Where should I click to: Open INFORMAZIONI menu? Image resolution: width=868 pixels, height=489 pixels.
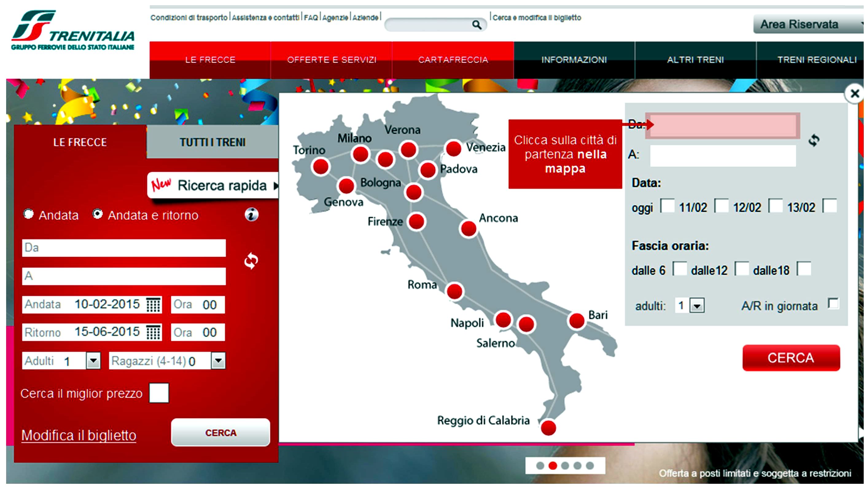574,60
